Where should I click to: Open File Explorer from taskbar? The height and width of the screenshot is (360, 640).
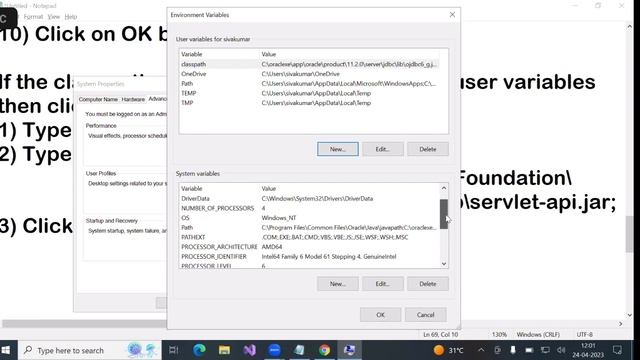pos(224,350)
